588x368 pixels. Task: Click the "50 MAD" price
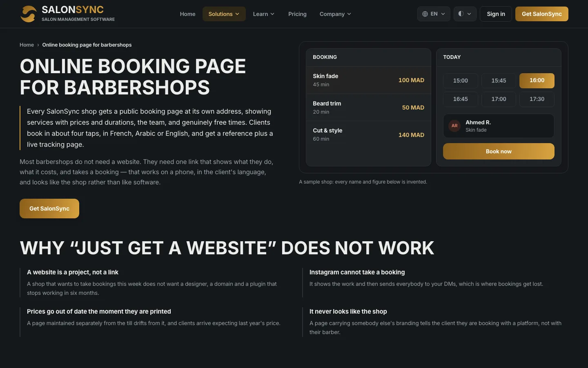[x=413, y=108]
